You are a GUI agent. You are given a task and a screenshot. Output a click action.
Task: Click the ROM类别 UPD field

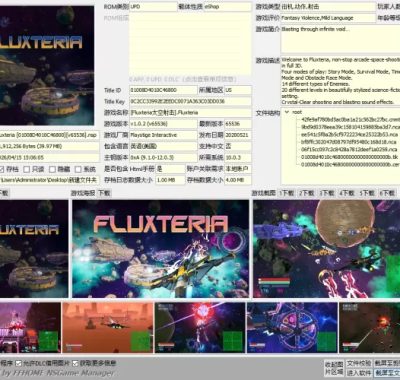pos(153,7)
